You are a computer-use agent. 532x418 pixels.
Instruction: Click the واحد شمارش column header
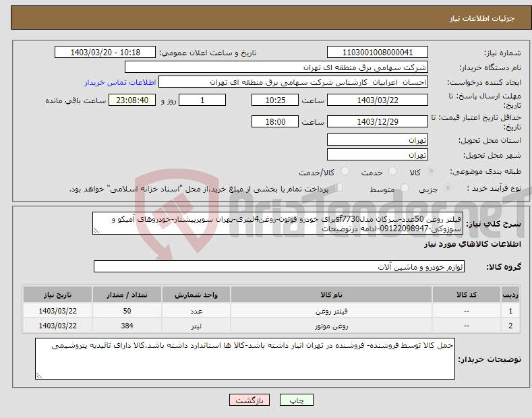tap(196, 295)
